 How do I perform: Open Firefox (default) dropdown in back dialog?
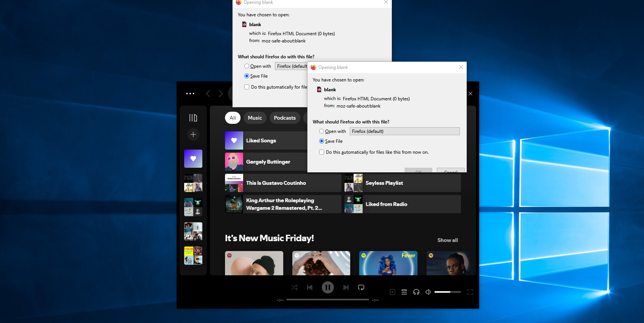(291, 66)
